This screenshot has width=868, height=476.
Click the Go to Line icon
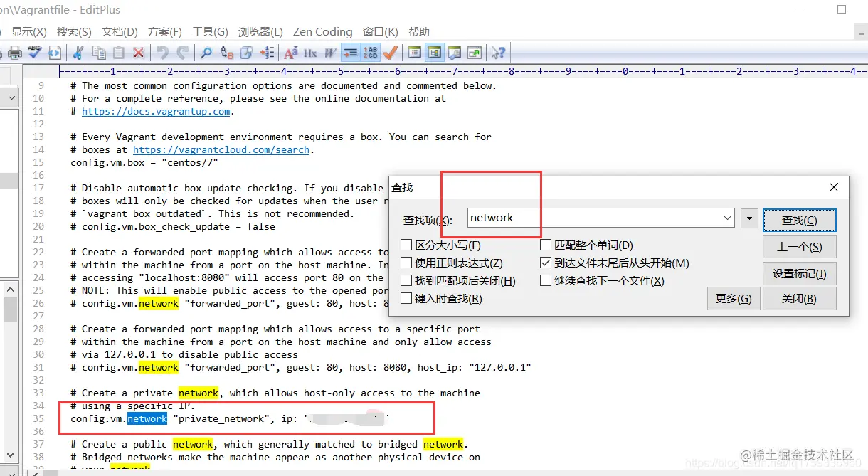tap(267, 53)
